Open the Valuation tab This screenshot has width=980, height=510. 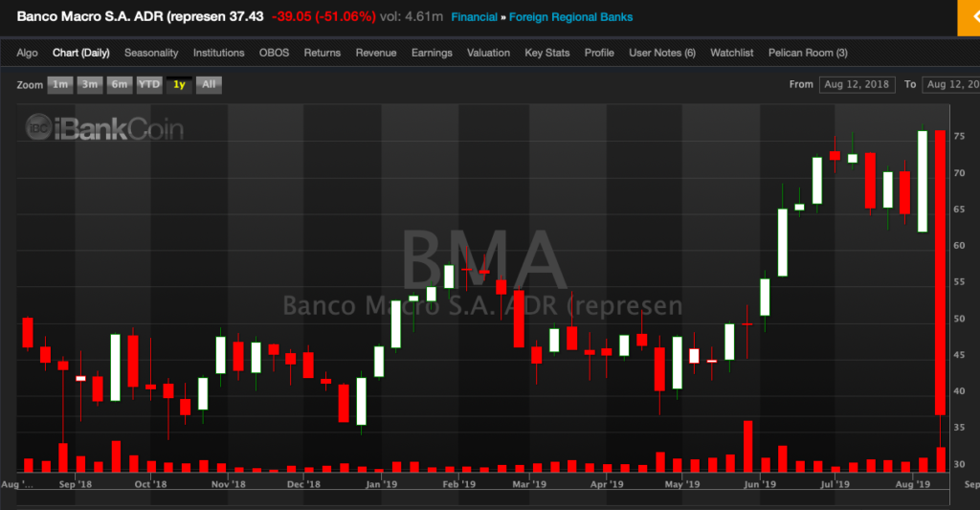coord(488,54)
